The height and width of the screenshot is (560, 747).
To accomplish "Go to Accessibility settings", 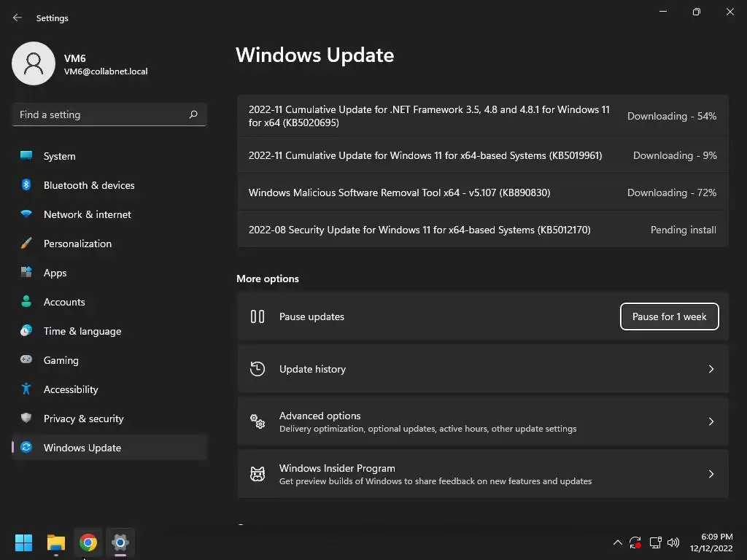I will [109, 389].
